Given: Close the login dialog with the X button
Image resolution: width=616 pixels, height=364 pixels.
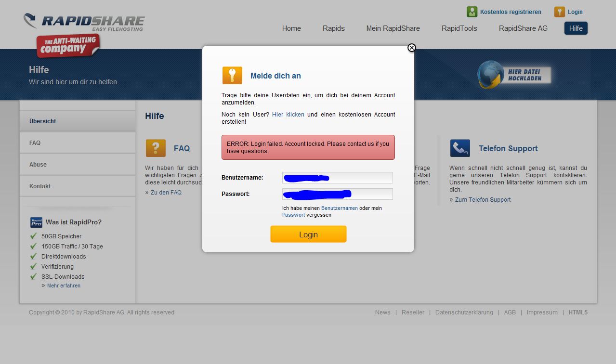Looking at the screenshot, I should tap(411, 48).
